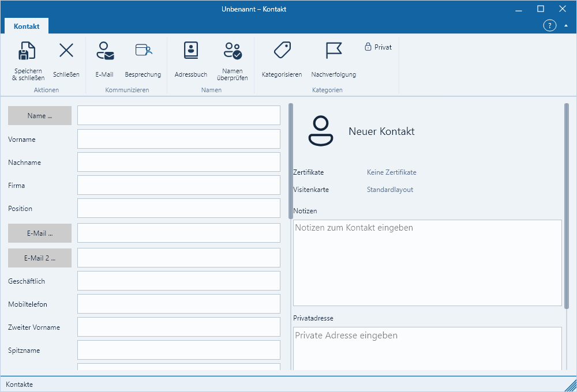Select the Firma input field
The width and height of the screenshot is (577, 392).
point(179,186)
